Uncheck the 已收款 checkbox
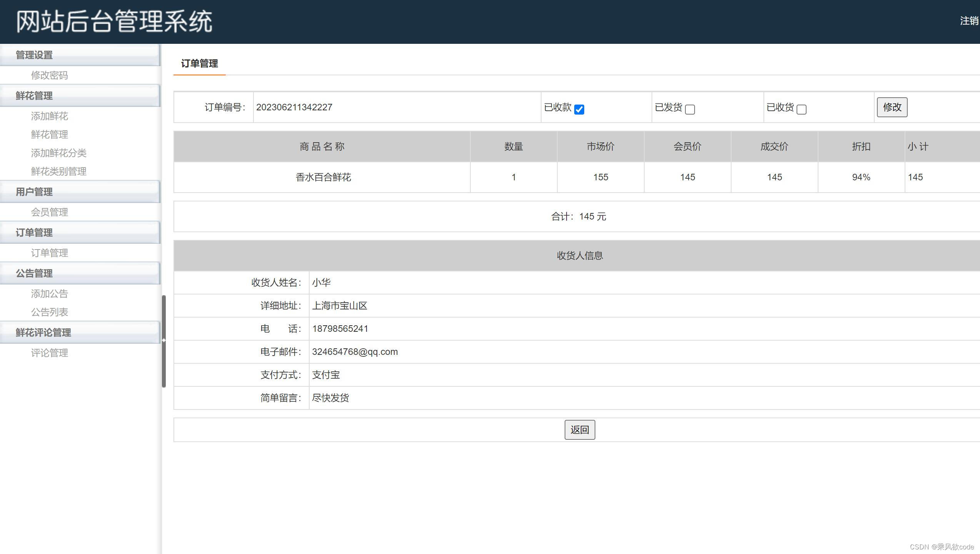980x554 pixels. pos(579,110)
